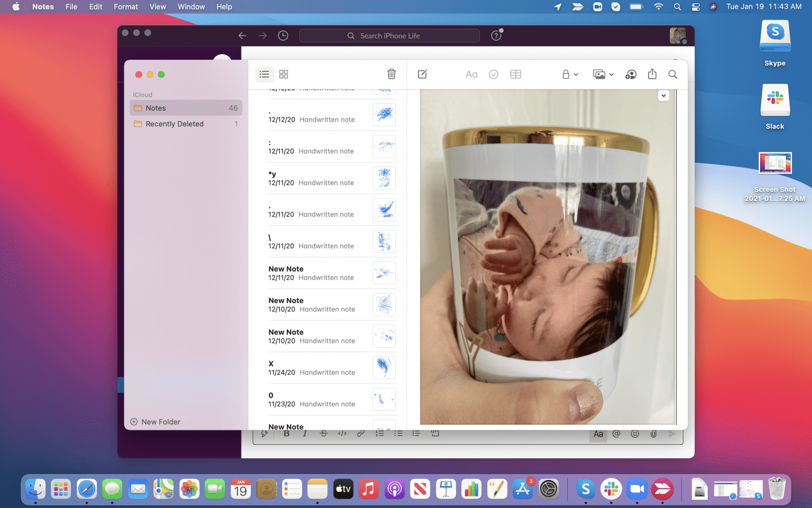The width and height of the screenshot is (812, 508).
Task: Click the trash icon to delete note
Action: click(391, 74)
